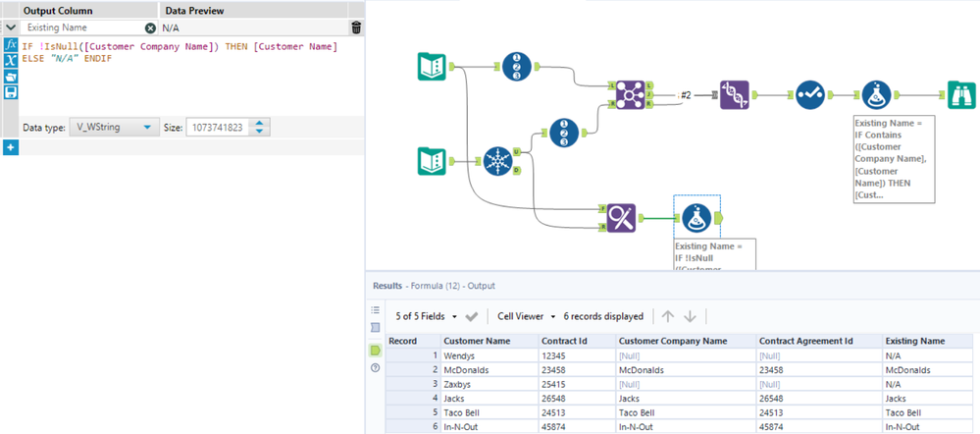
Task: Open the Data type V_WString dropdown
Action: point(113,128)
